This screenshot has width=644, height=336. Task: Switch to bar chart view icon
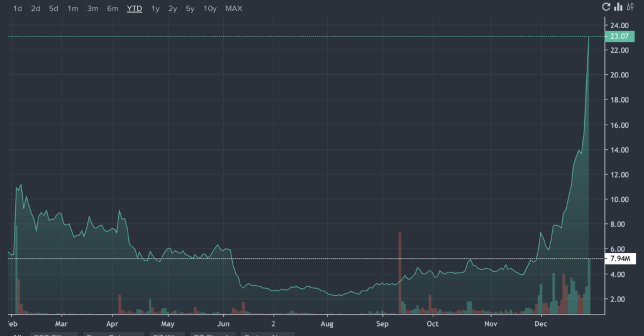click(x=619, y=7)
